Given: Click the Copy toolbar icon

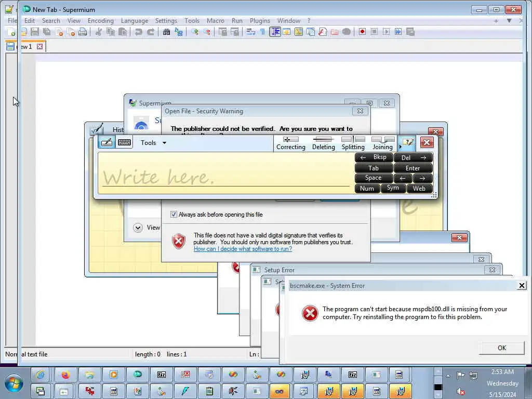Looking at the screenshot, I should 111,32.
